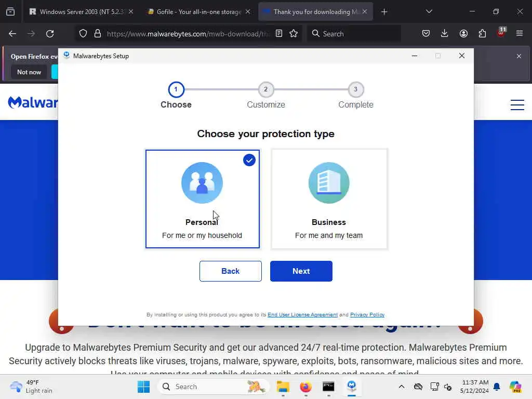
Task: Open the notifications bell icon
Action: click(497, 387)
